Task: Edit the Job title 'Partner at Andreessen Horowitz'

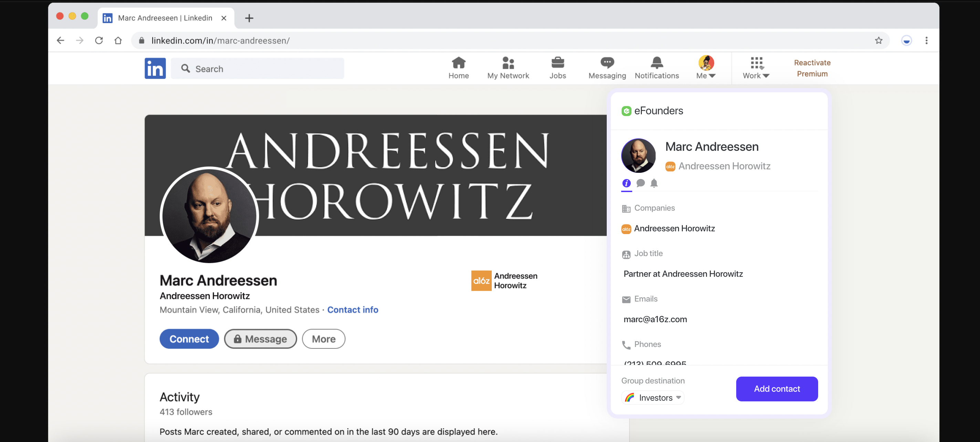Action: 683,274
